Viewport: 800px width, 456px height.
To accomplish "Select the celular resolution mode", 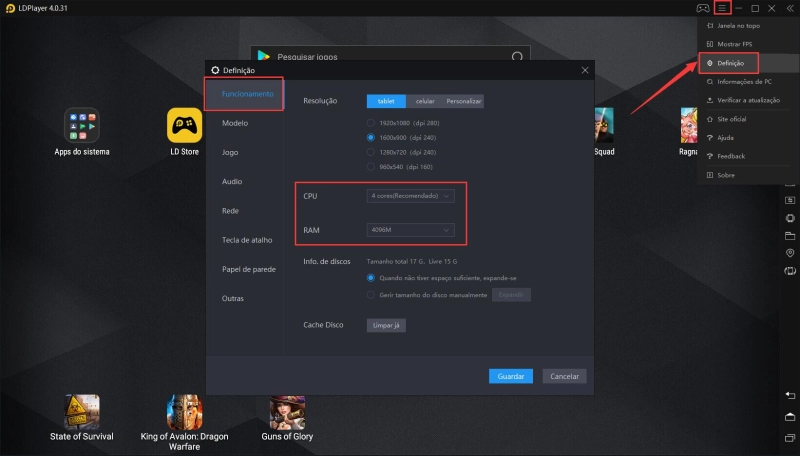I will [x=425, y=101].
